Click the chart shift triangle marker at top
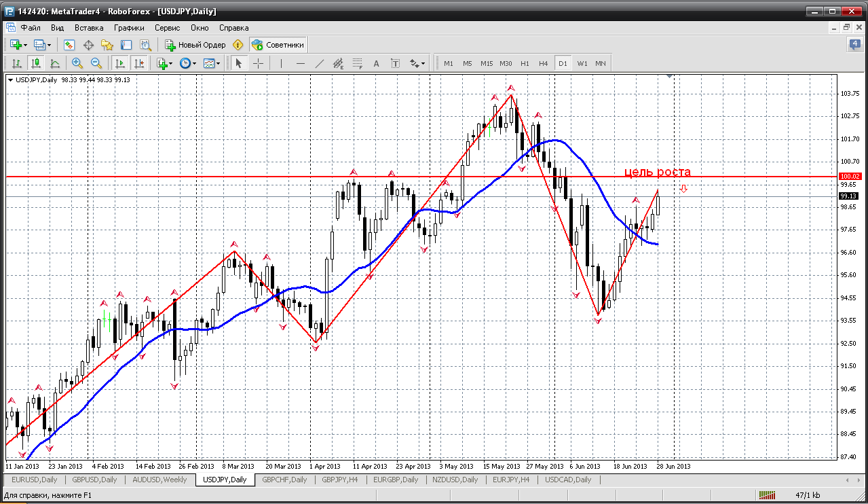868x504 pixels. pyautogui.click(x=670, y=77)
